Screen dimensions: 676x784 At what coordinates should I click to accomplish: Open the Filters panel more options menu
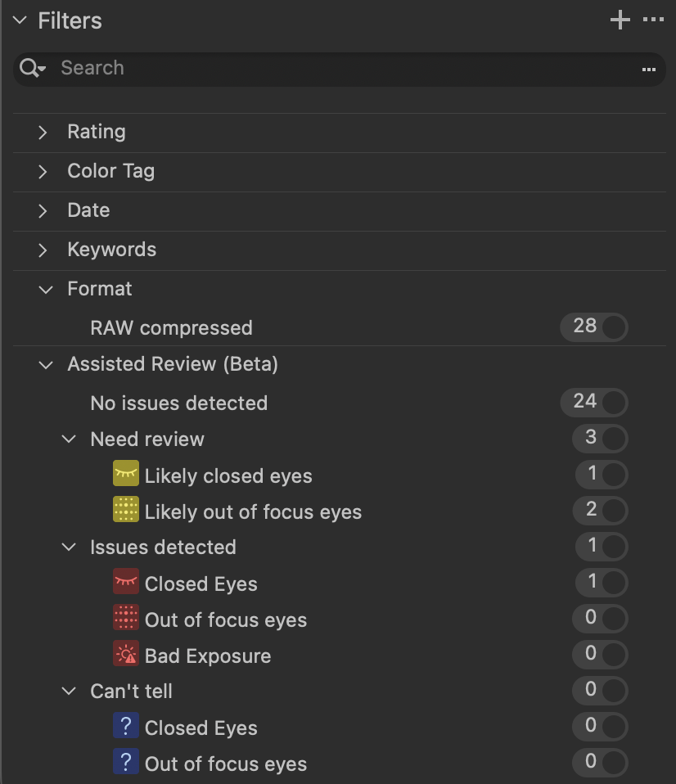pos(654,20)
